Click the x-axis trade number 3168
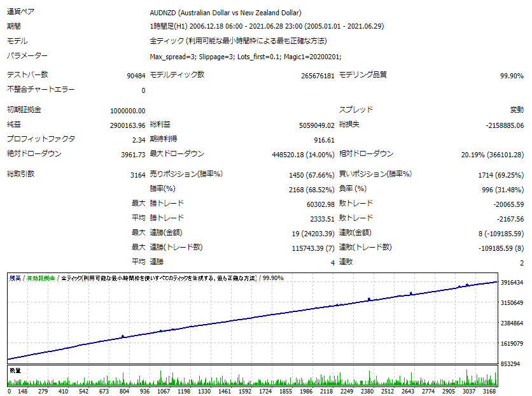532x396 pixels. click(x=489, y=392)
